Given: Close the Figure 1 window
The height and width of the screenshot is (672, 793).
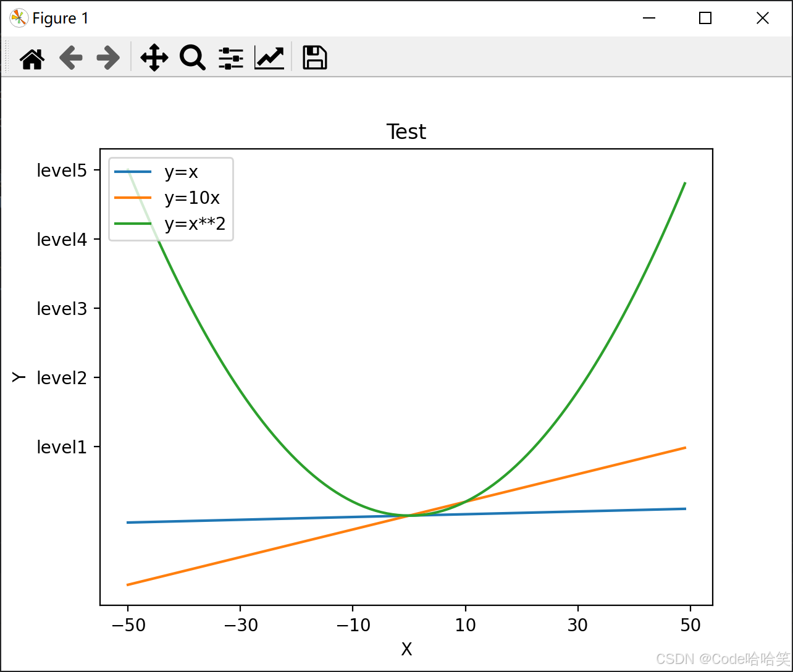Looking at the screenshot, I should [763, 19].
